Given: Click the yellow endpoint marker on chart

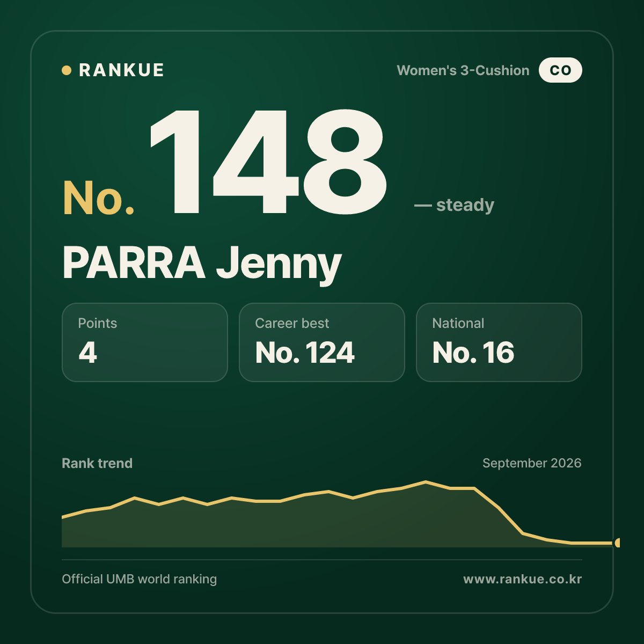Looking at the screenshot, I should [x=617, y=543].
